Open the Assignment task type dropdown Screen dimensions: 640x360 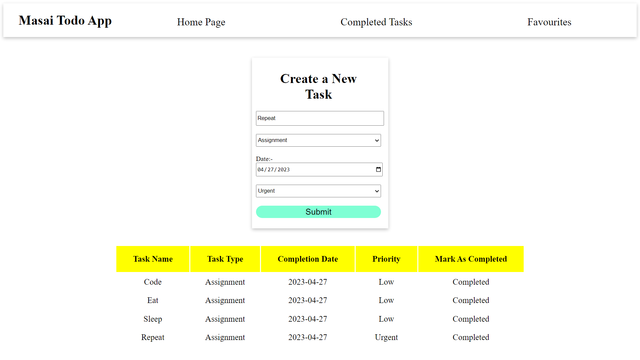[x=318, y=140]
